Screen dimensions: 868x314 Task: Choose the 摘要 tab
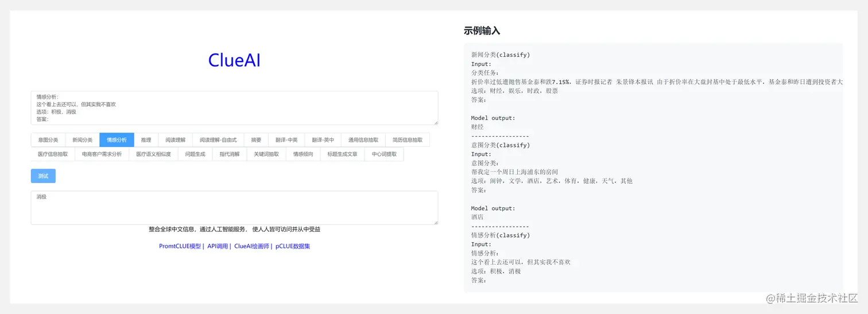tap(256, 140)
